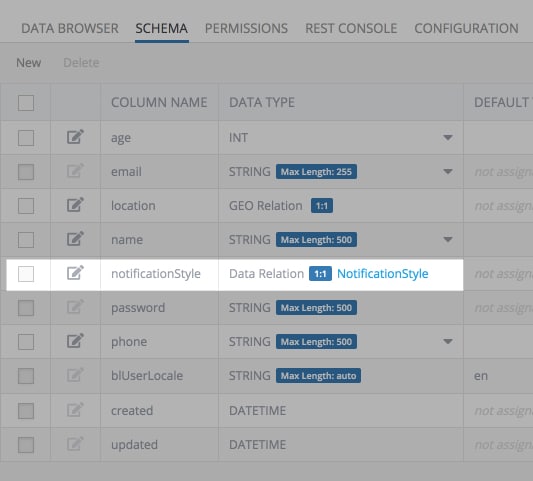Open the REST Console tab
The width and height of the screenshot is (533, 481).
[351, 28]
